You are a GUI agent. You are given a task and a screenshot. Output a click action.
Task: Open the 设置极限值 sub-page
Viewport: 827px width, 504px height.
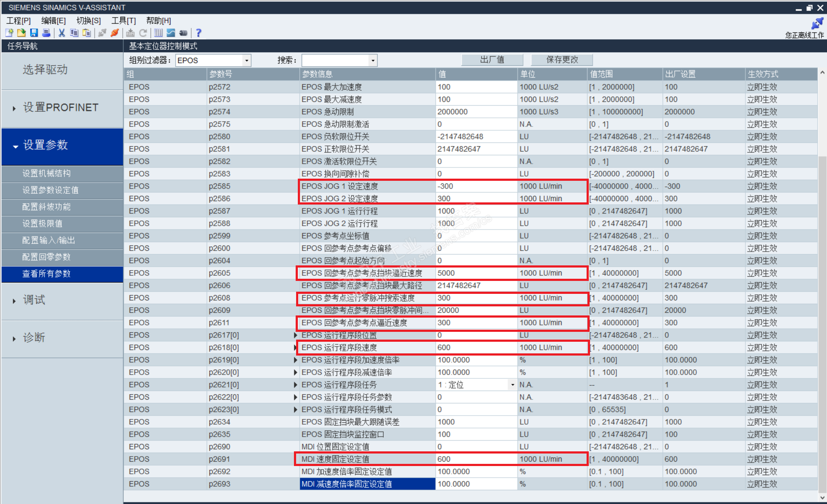pos(62,224)
